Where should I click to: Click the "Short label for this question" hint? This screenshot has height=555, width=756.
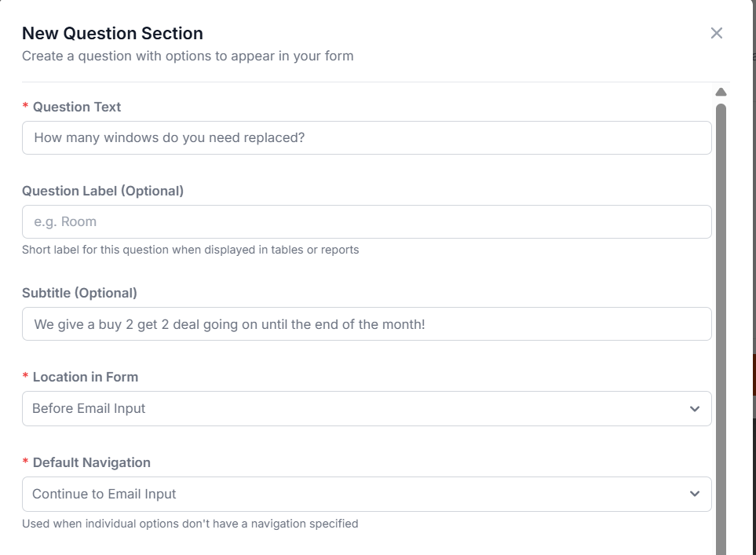point(190,250)
